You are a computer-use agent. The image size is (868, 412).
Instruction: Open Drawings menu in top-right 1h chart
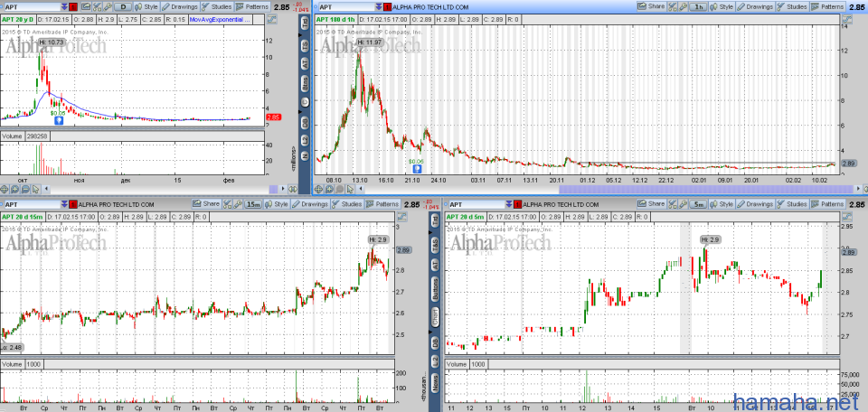[x=755, y=6]
